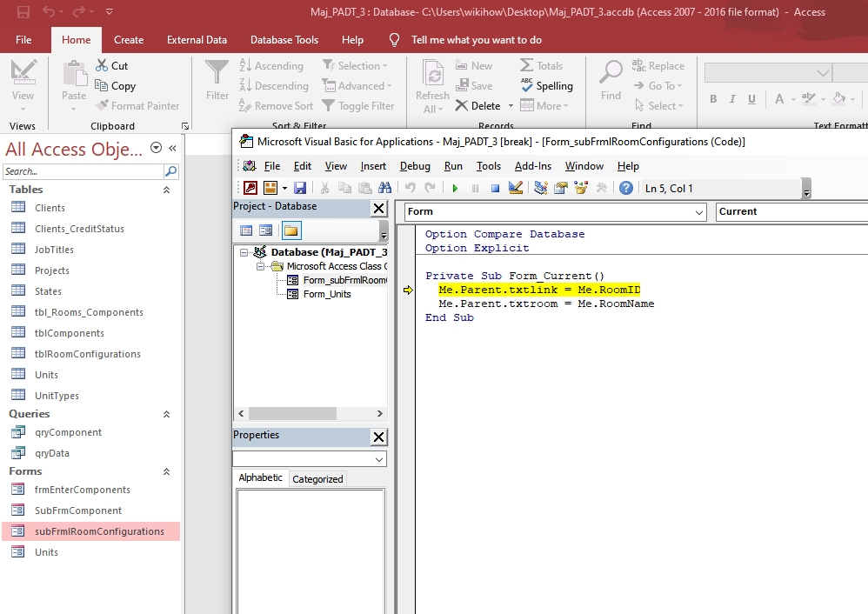
Task: Click the Copy icon in VBA toolbar
Action: coord(345,188)
